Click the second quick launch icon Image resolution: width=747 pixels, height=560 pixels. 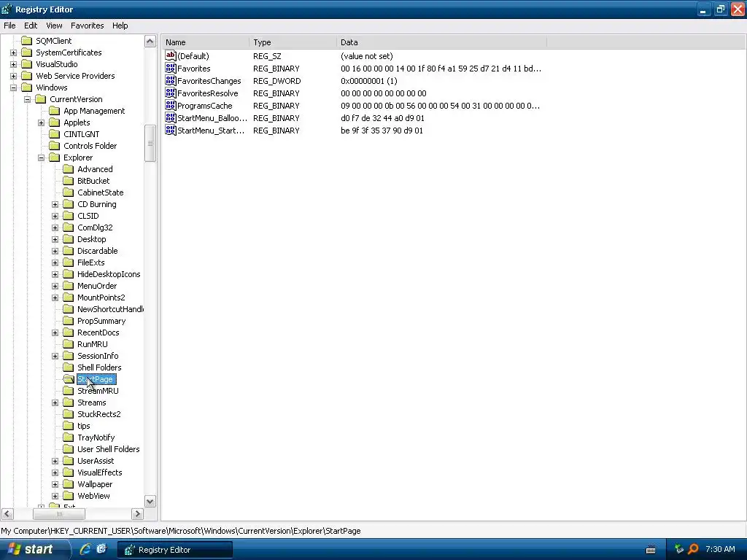(101, 549)
